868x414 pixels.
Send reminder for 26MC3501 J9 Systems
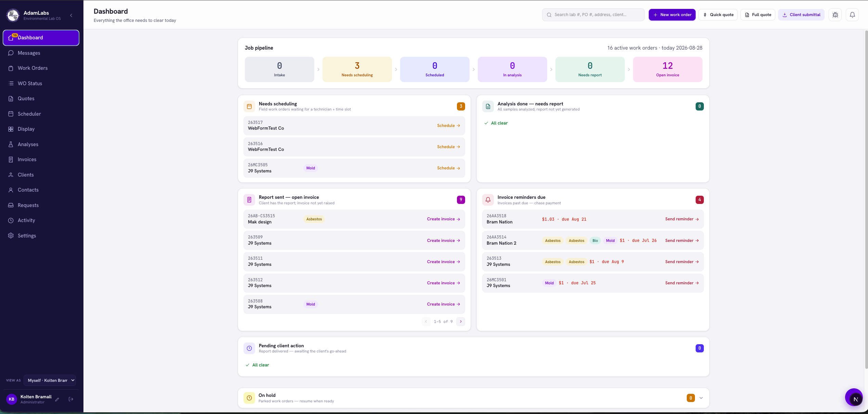click(x=682, y=283)
